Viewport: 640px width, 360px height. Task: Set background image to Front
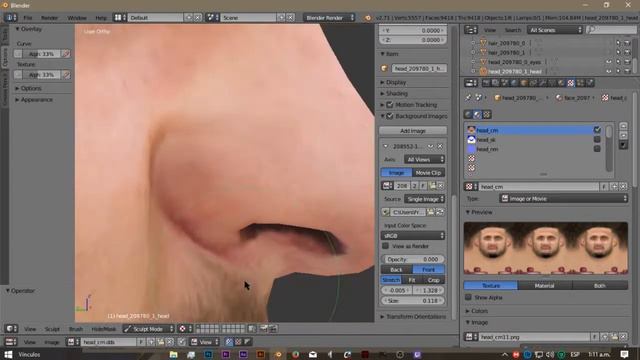pos(429,269)
